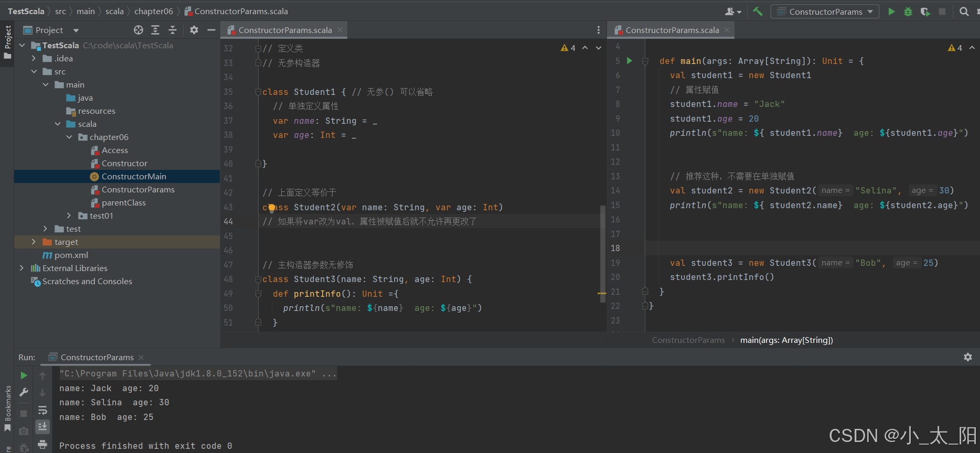Click src breadcrumb in navigation bar
The height and width of the screenshot is (453, 980).
click(60, 12)
